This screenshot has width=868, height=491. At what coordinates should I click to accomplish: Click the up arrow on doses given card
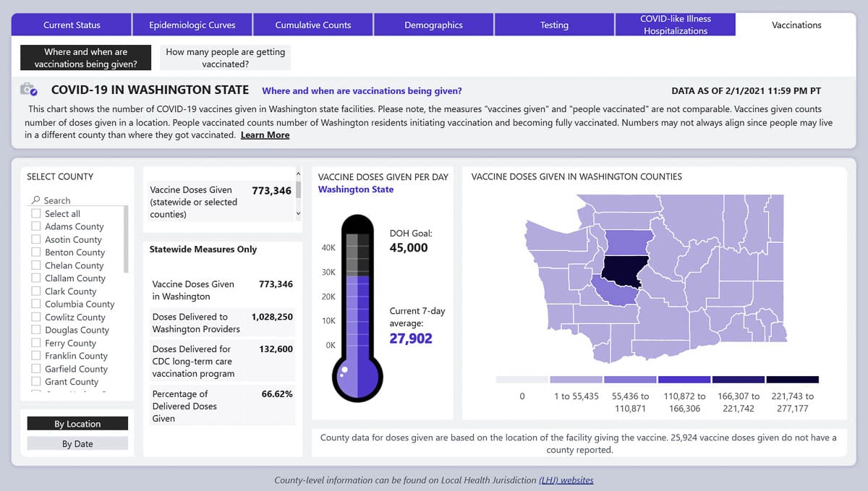298,174
